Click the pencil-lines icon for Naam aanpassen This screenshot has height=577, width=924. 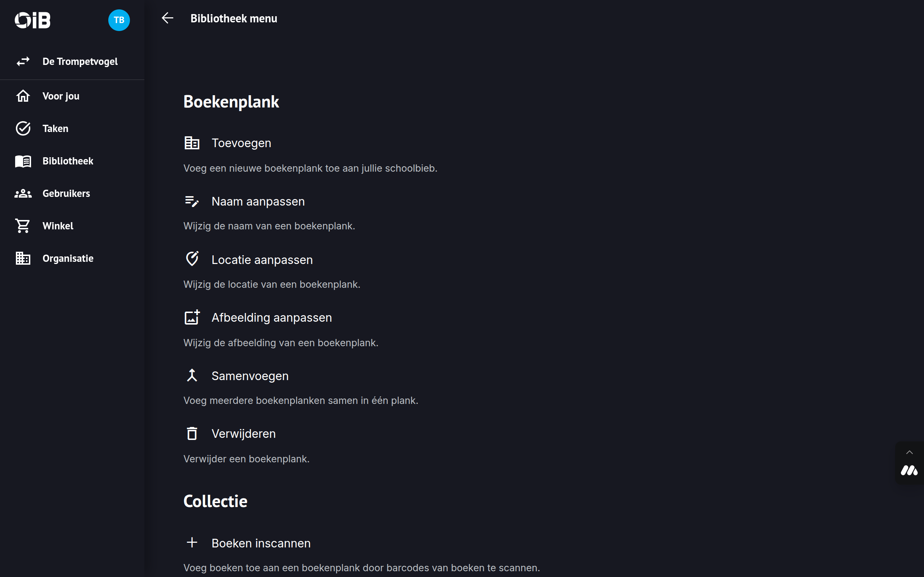(x=192, y=201)
